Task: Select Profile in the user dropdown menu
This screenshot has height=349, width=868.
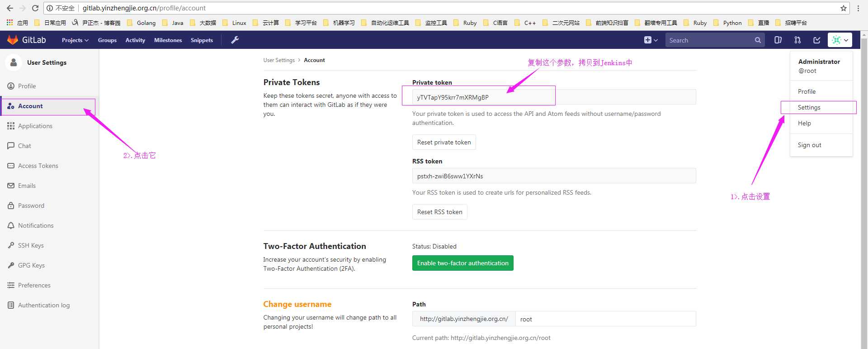Action: 821,91
